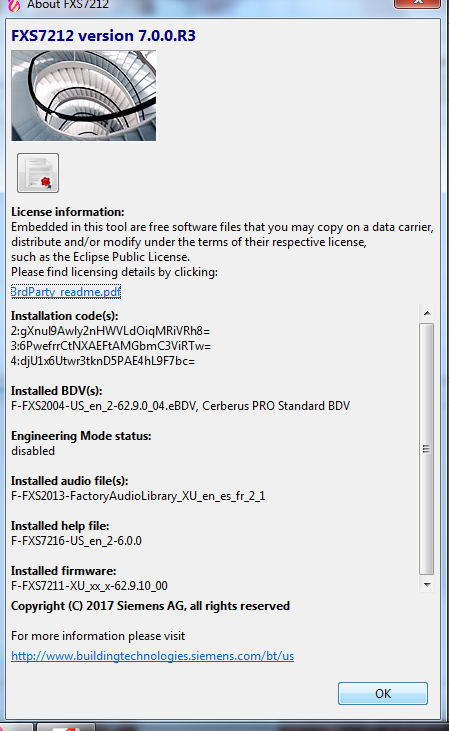Click the Siemens AG copyright text
Viewport: 449px width, 731px height.
[150, 606]
